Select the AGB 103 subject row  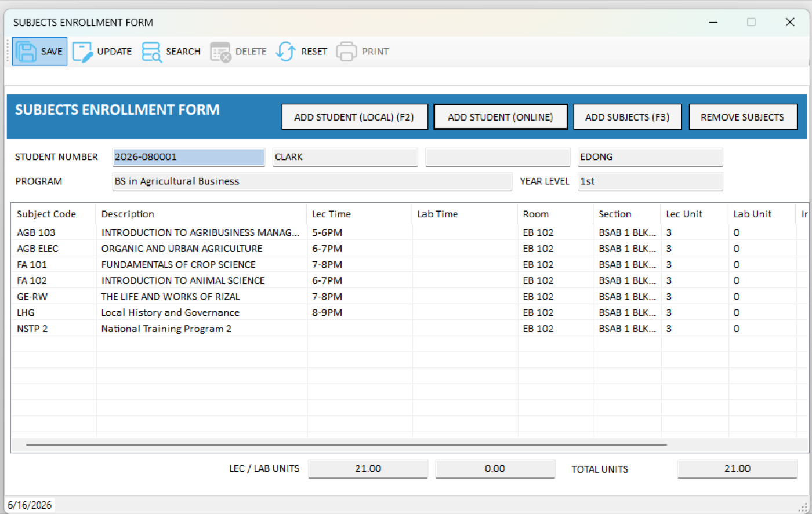pyautogui.click(x=409, y=232)
